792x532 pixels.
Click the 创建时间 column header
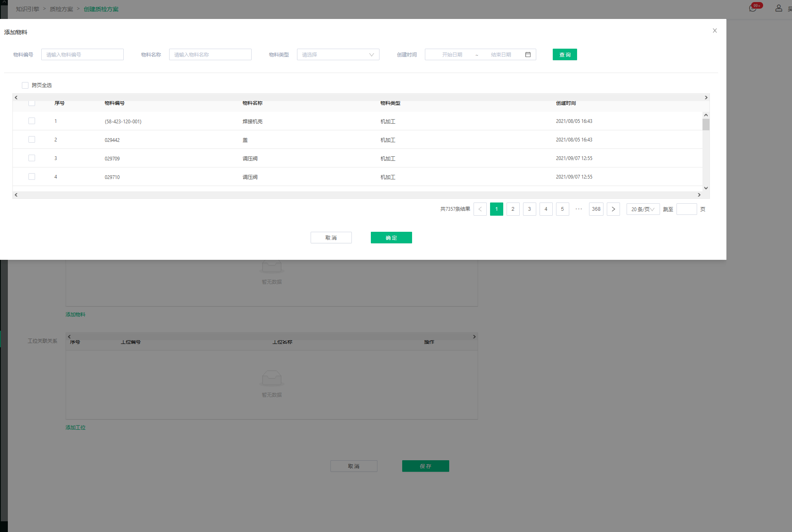tap(566, 103)
